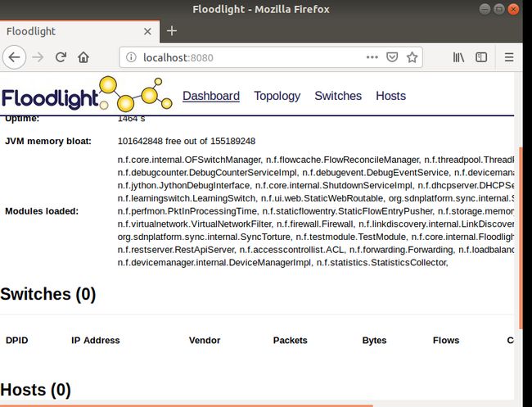Click the forward navigation arrow

tap(38, 57)
